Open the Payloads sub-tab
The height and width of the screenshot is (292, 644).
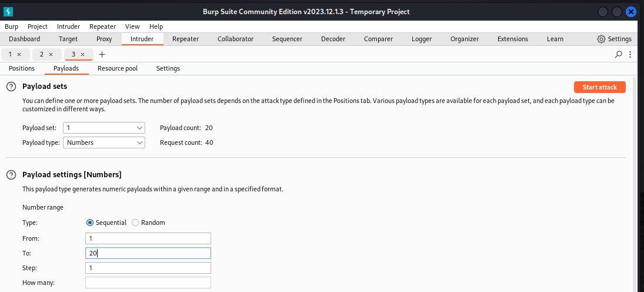(66, 68)
